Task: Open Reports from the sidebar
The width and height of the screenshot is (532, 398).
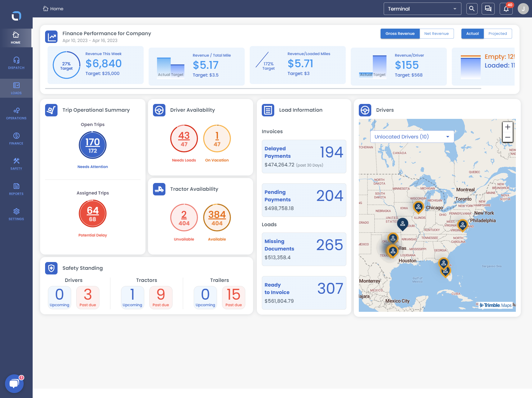Action: 16,189
